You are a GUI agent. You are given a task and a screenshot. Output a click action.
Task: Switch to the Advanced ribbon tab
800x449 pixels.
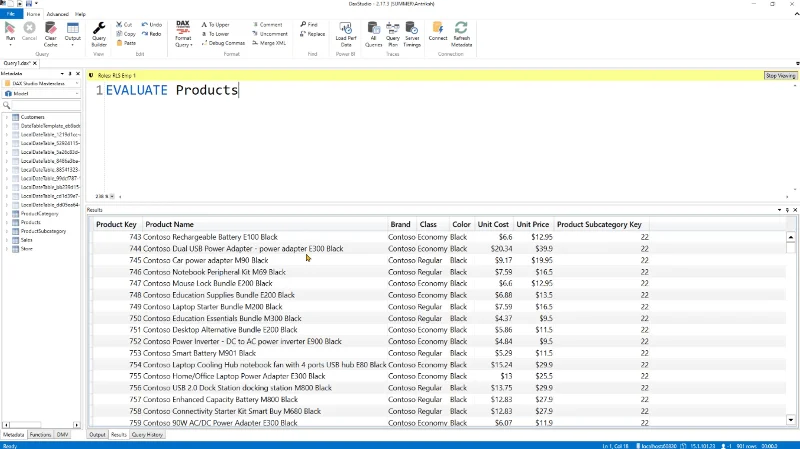tap(58, 14)
